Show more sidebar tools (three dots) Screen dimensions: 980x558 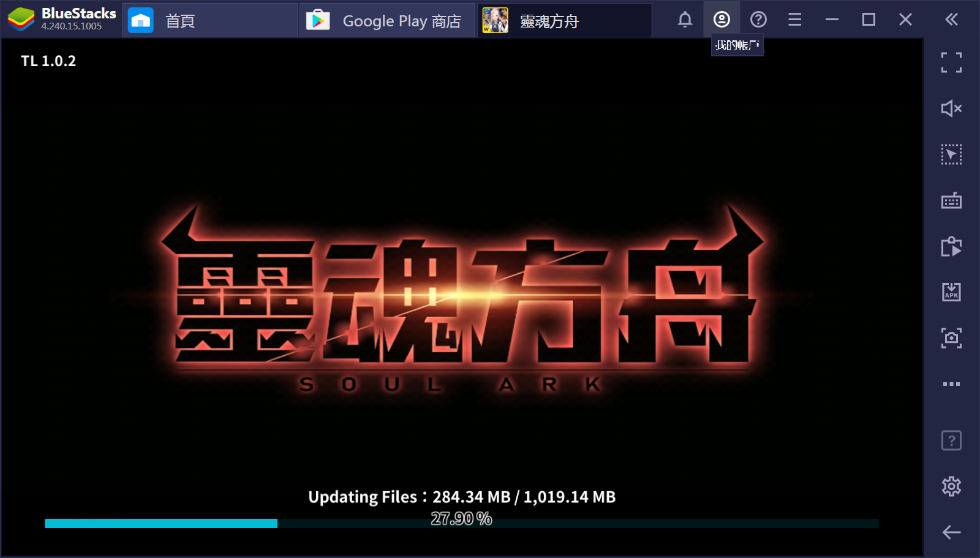pos(951,384)
